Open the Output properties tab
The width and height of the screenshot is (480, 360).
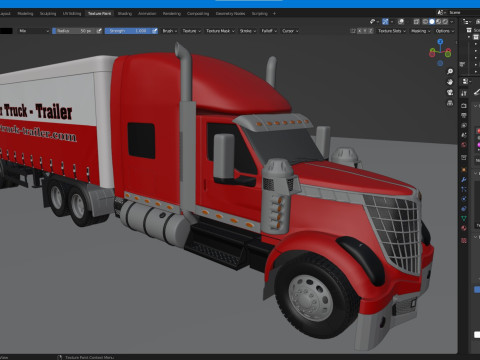tap(464, 115)
